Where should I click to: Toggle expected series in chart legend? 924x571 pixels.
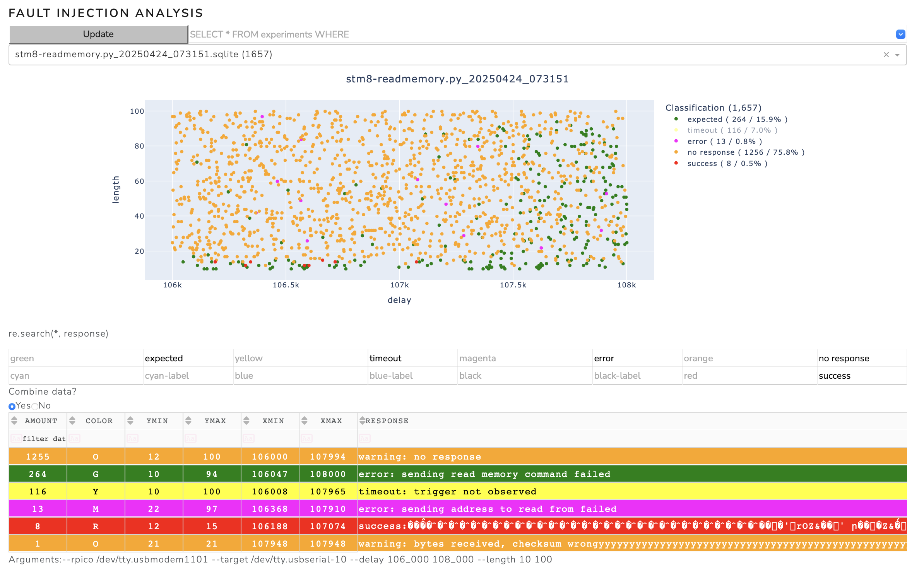click(x=731, y=120)
